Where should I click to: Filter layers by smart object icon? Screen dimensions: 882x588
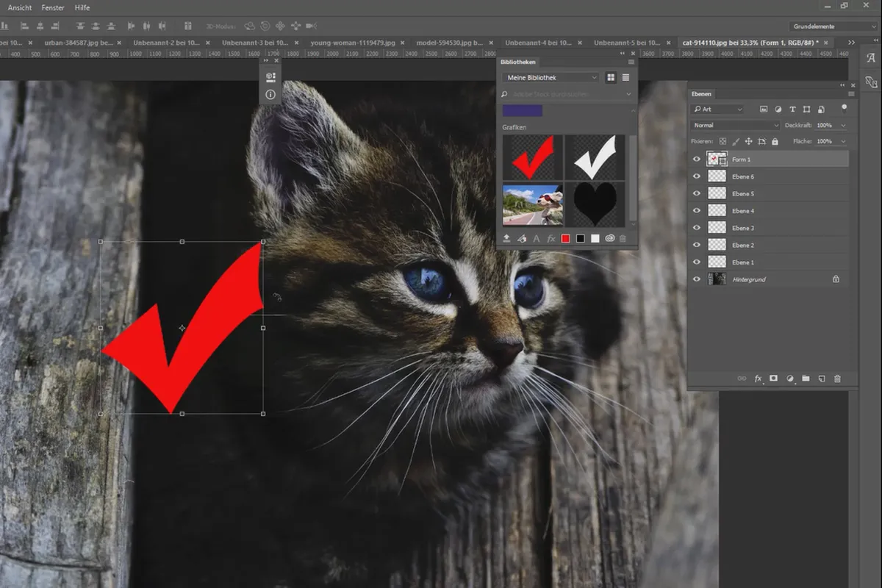click(821, 109)
